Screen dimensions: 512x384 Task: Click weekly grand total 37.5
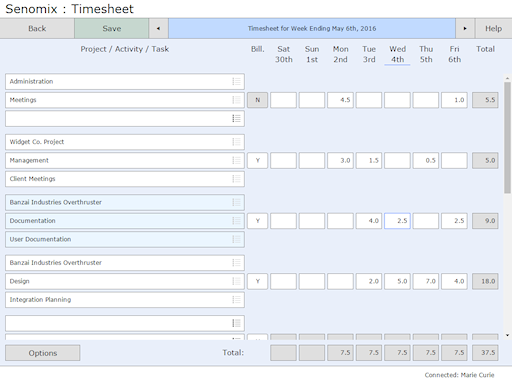click(x=485, y=353)
